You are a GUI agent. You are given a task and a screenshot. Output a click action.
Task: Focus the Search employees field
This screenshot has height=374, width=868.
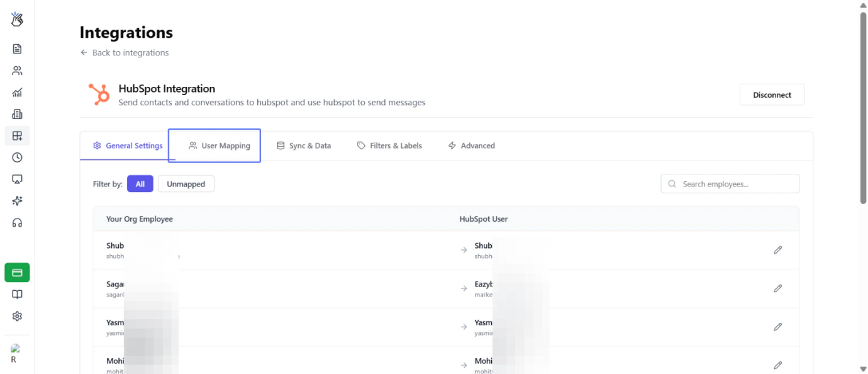point(730,184)
